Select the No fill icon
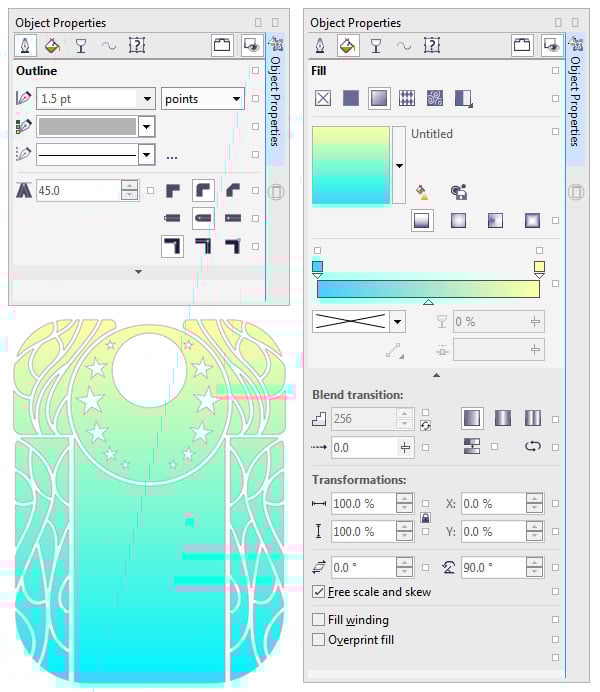Screen dimensions: 600x692 point(323,98)
